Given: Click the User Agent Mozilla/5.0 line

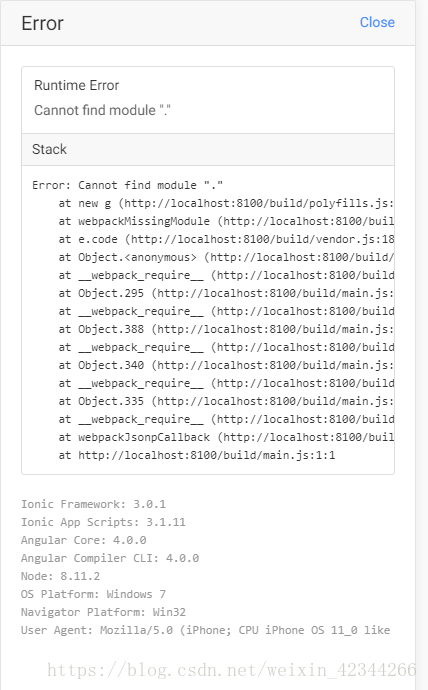Looking at the screenshot, I should 205,631.
